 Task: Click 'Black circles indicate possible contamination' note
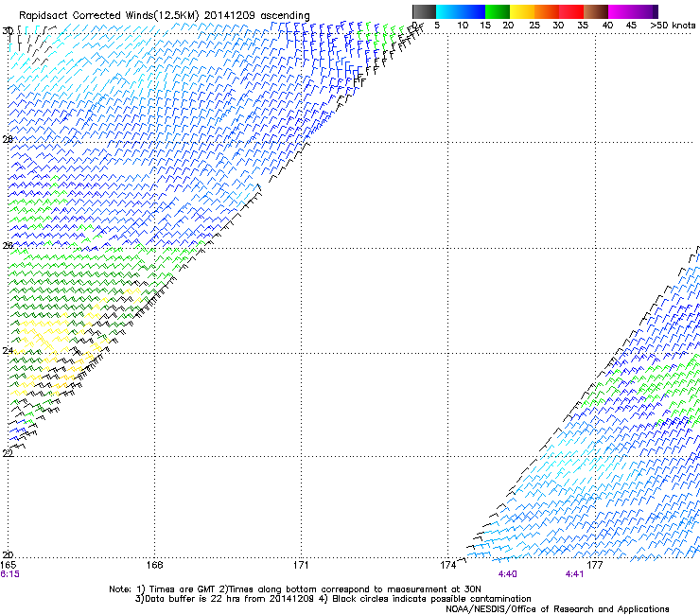click(431, 599)
